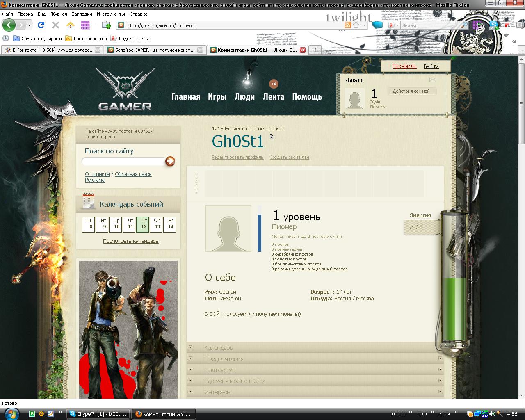Click the blue chat bubble toolbar icon
Image resolution: width=525 pixels, height=420 pixels.
(x=377, y=25)
